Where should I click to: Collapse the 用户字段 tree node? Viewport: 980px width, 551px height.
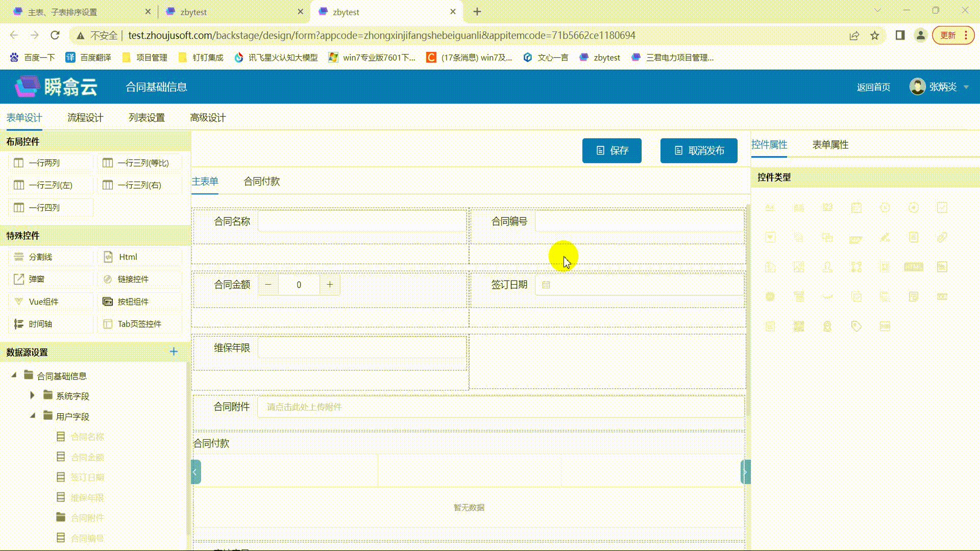click(x=32, y=416)
